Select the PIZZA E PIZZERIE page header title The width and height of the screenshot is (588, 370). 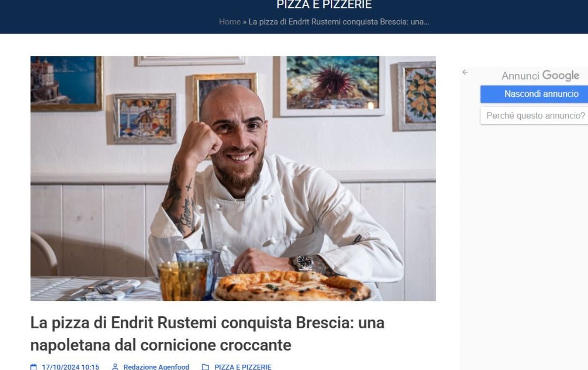[324, 5]
